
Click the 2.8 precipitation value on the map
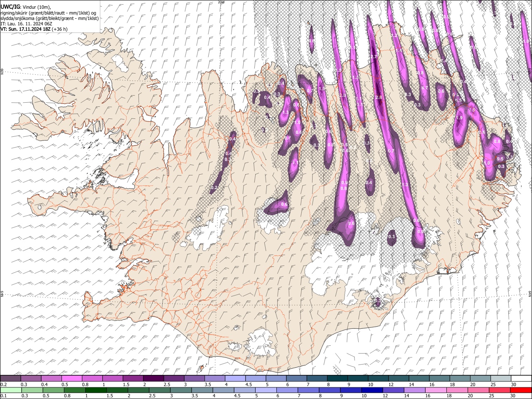378,97
